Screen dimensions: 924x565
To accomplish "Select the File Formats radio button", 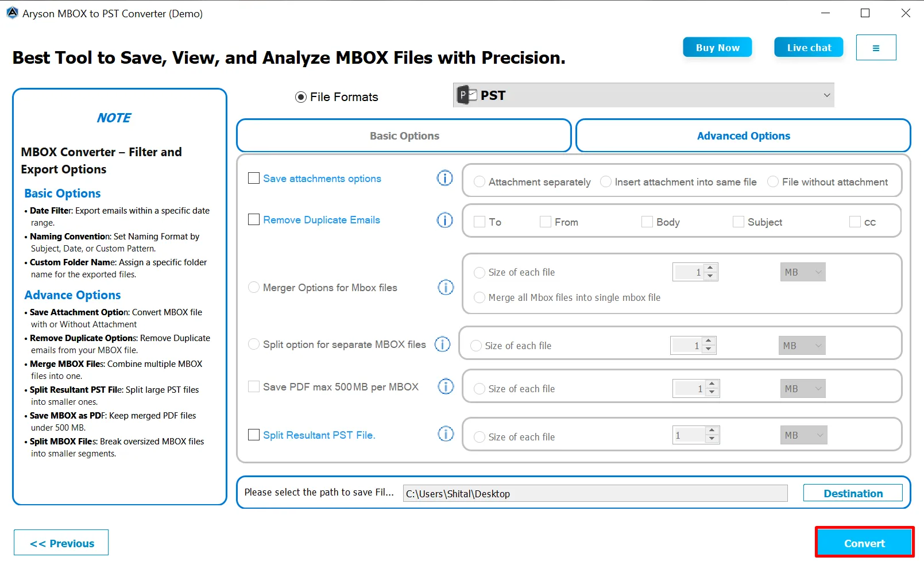I will 301,97.
